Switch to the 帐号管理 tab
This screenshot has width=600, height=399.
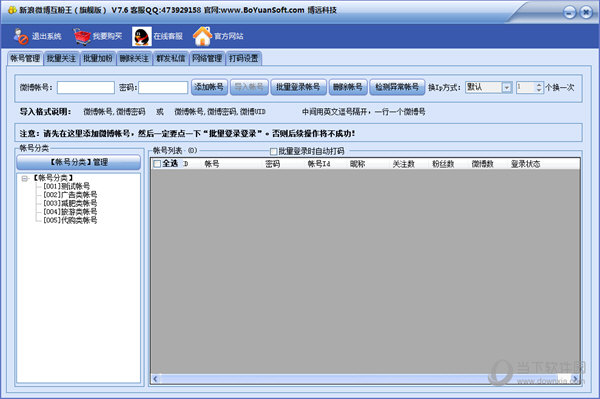tap(25, 58)
